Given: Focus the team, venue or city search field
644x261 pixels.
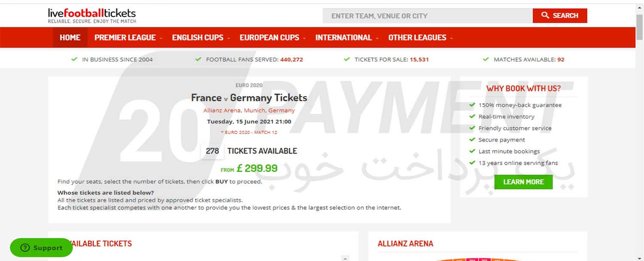Looking at the screenshot, I should tap(428, 16).
